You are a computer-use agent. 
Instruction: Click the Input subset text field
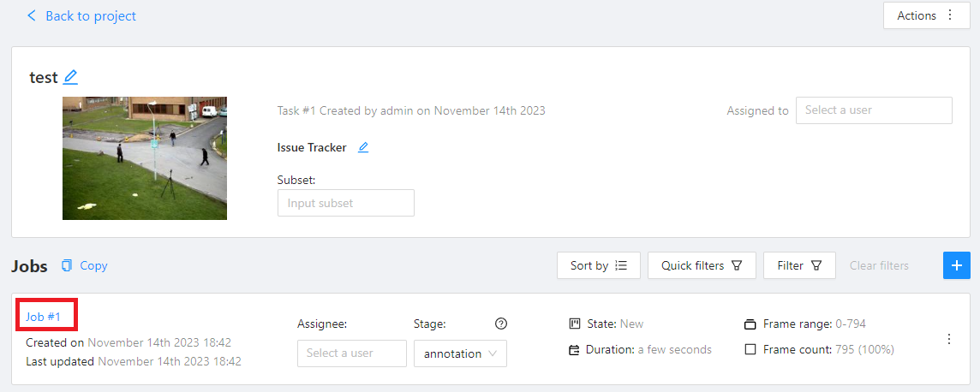(x=345, y=203)
